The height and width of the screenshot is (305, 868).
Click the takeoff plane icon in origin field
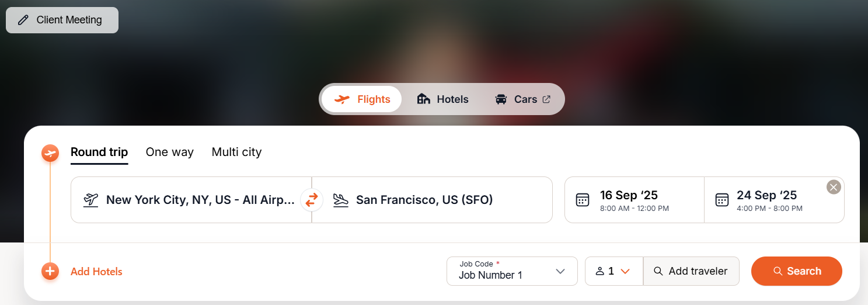[x=90, y=200]
